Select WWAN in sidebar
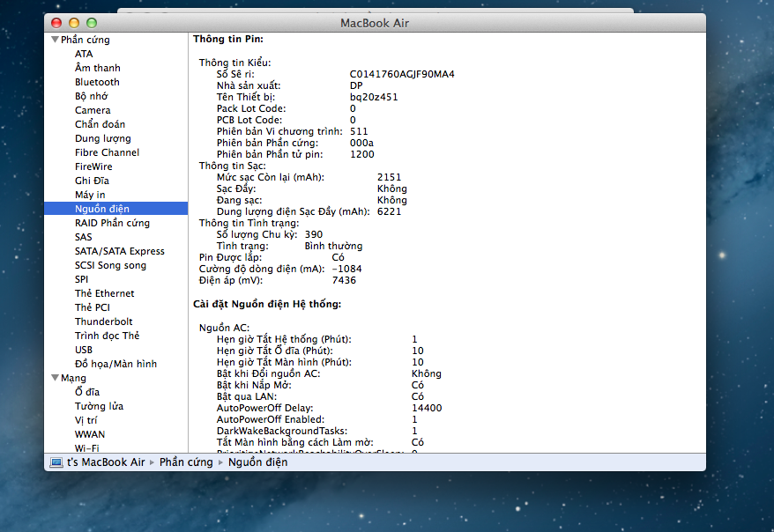The image size is (774, 532). click(89, 434)
